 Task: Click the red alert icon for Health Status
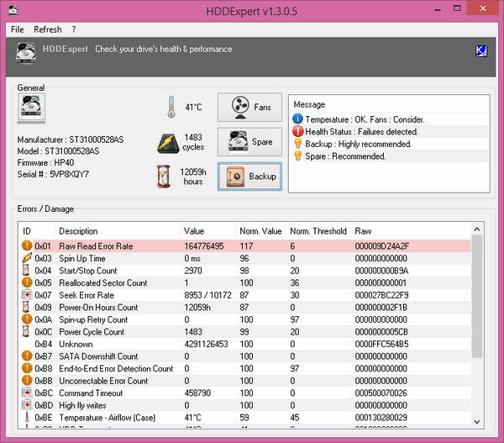[x=297, y=131]
